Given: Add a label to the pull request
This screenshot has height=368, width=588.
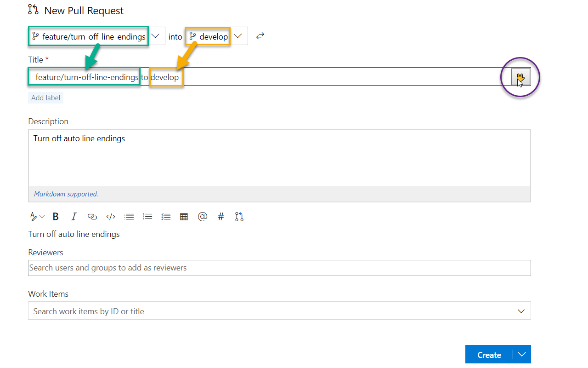Looking at the screenshot, I should [45, 98].
